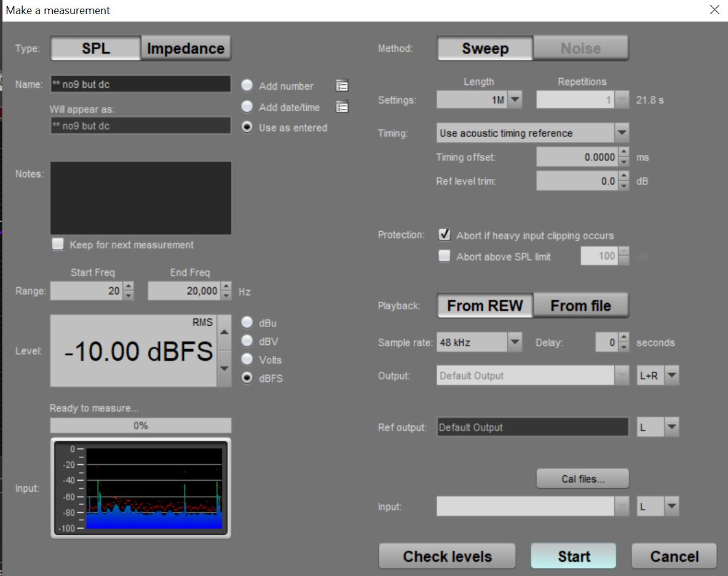Open the sweep Length dropdown
Screen dimensions: 728x576
tap(515, 100)
